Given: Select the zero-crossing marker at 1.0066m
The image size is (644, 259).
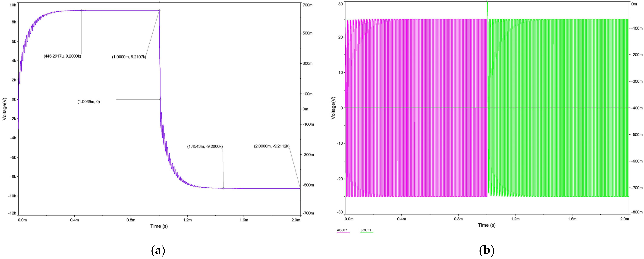Looking at the screenshot, I should pyautogui.click(x=160, y=99).
